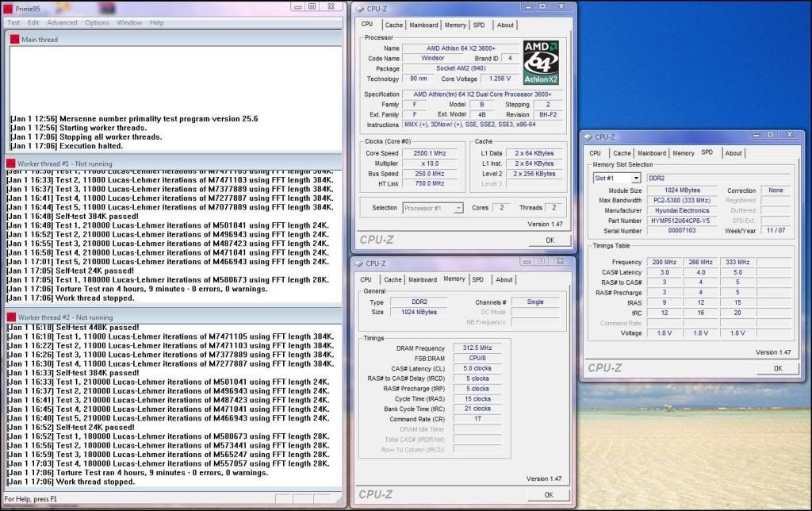Screen dimensions: 812x511
Task: Maximize the Prime95 window
Action: click(312, 7)
